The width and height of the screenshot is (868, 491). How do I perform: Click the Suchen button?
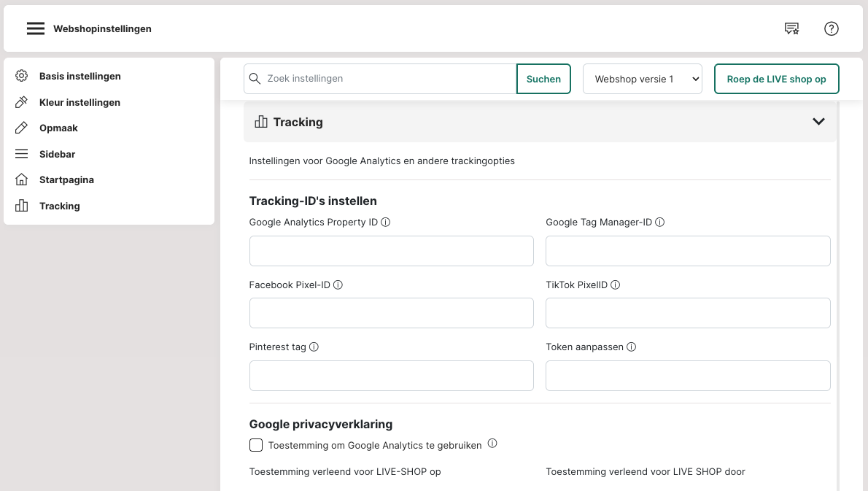543,79
